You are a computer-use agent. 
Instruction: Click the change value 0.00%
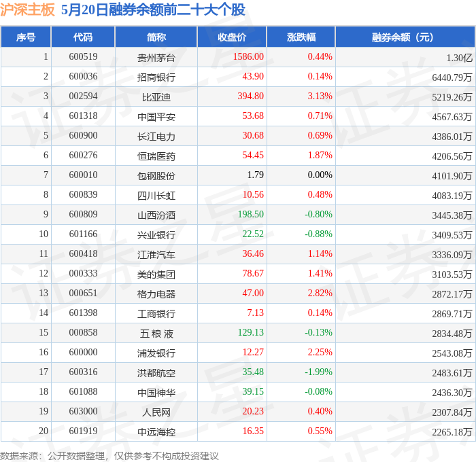pos(320,175)
